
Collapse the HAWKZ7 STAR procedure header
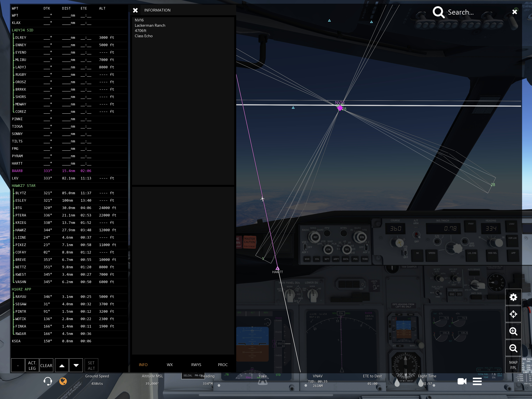pyautogui.click(x=24, y=185)
